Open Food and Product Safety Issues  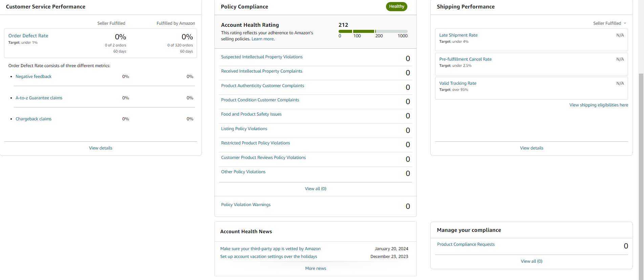coord(251,114)
